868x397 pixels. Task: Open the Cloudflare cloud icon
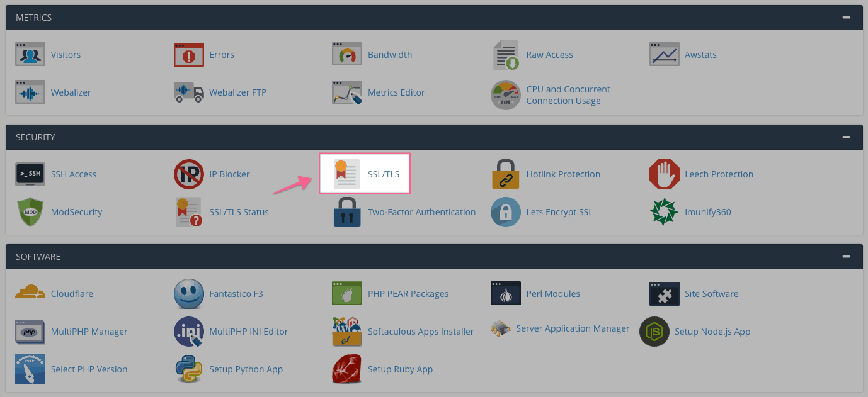30,294
